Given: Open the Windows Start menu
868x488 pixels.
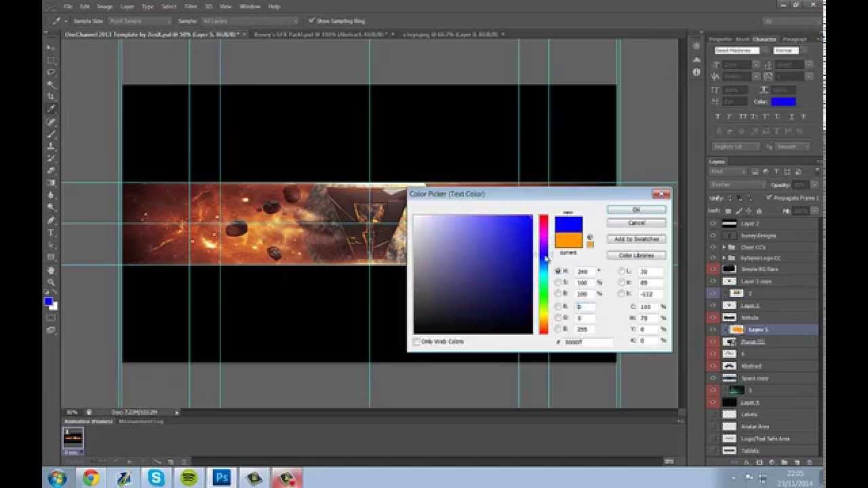Looking at the screenshot, I should pos(57,477).
